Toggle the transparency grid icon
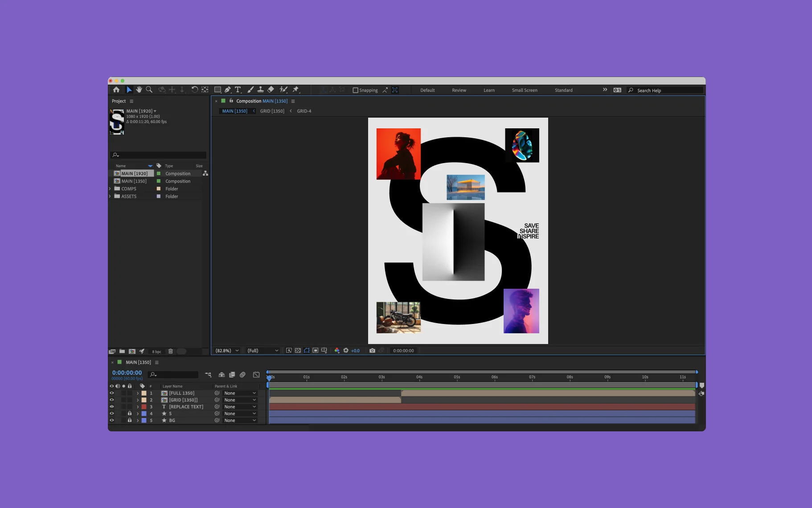The width and height of the screenshot is (812, 508). (x=298, y=351)
